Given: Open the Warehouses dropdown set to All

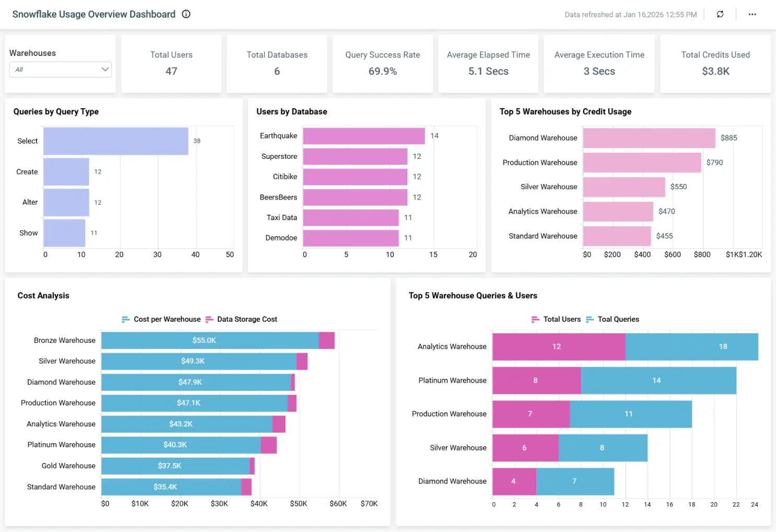Looking at the screenshot, I should click(x=60, y=69).
